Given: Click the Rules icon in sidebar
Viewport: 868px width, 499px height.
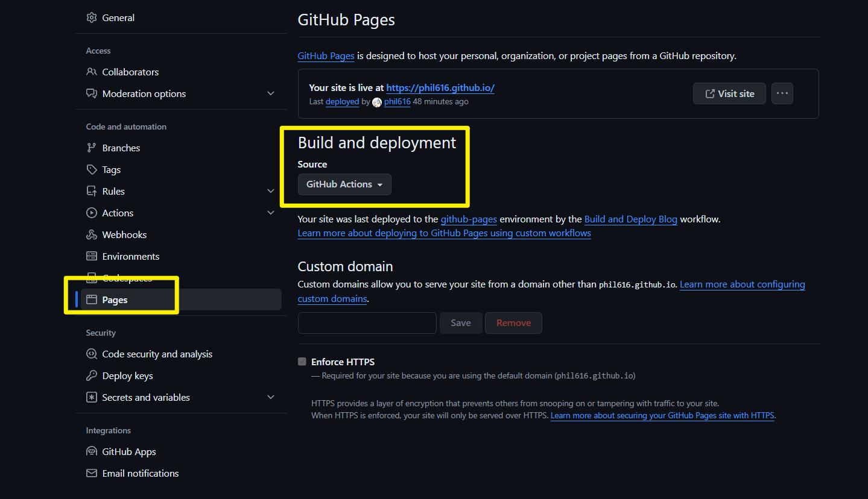Looking at the screenshot, I should [92, 191].
